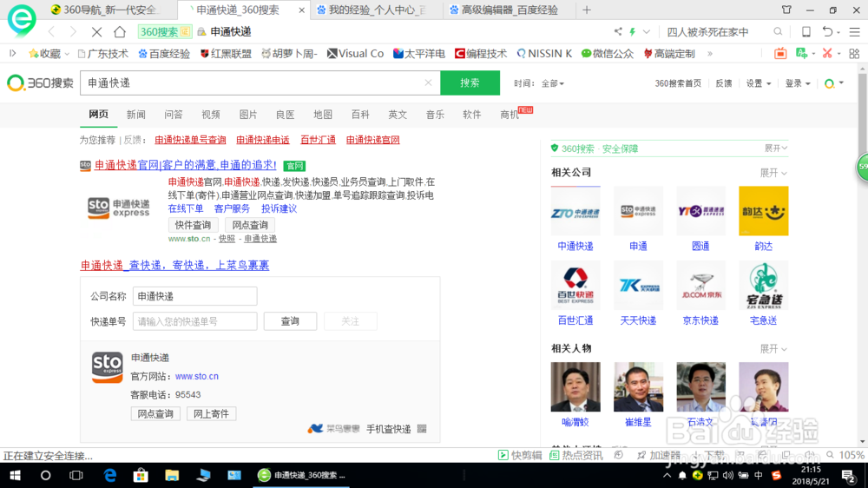Screen dimensions: 868x488
Task: Click the 网上寄件 button
Action: tap(212, 414)
